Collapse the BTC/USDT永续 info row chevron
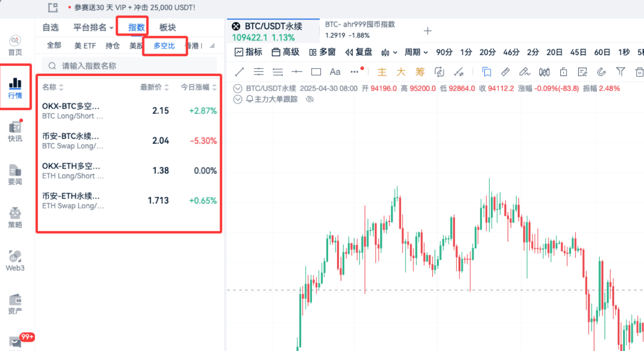This screenshot has width=644, height=351. pyautogui.click(x=238, y=89)
